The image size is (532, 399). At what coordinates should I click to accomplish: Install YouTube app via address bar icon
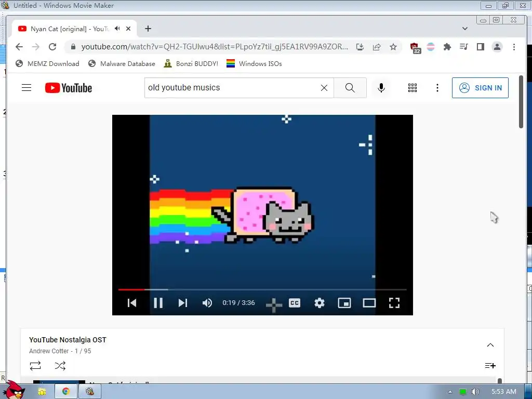click(x=360, y=47)
